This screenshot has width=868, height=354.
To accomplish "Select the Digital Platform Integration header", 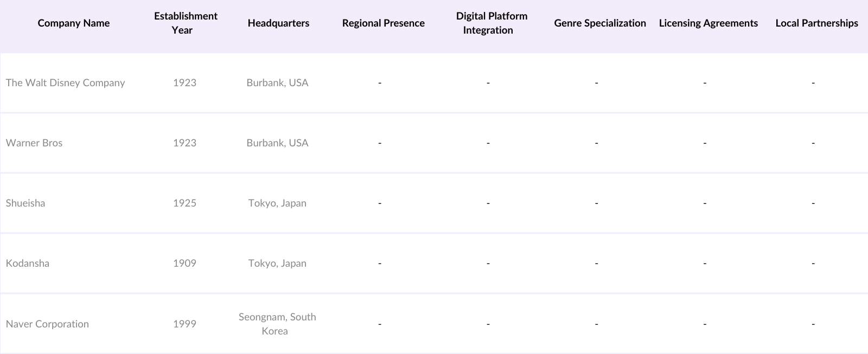I will pyautogui.click(x=491, y=23).
